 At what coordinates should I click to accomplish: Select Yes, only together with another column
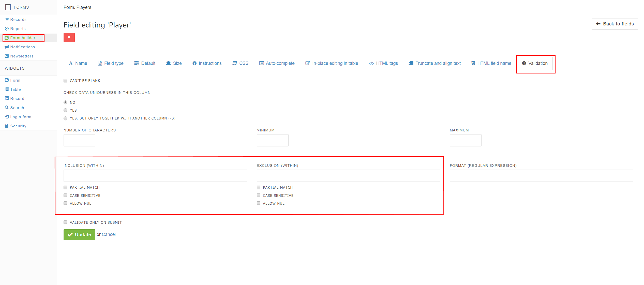click(x=66, y=118)
